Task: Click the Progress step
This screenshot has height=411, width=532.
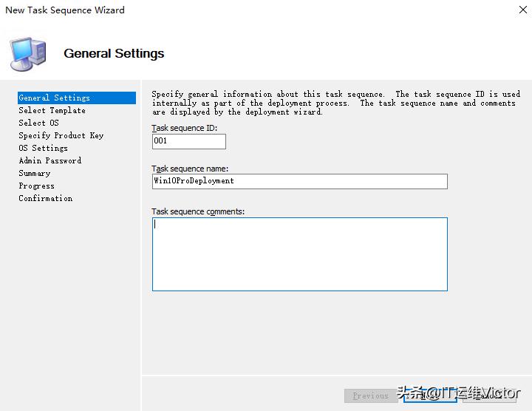Action: tap(36, 186)
